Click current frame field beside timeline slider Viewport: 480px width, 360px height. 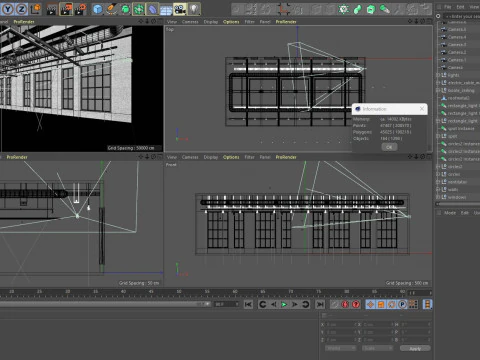coord(227,304)
